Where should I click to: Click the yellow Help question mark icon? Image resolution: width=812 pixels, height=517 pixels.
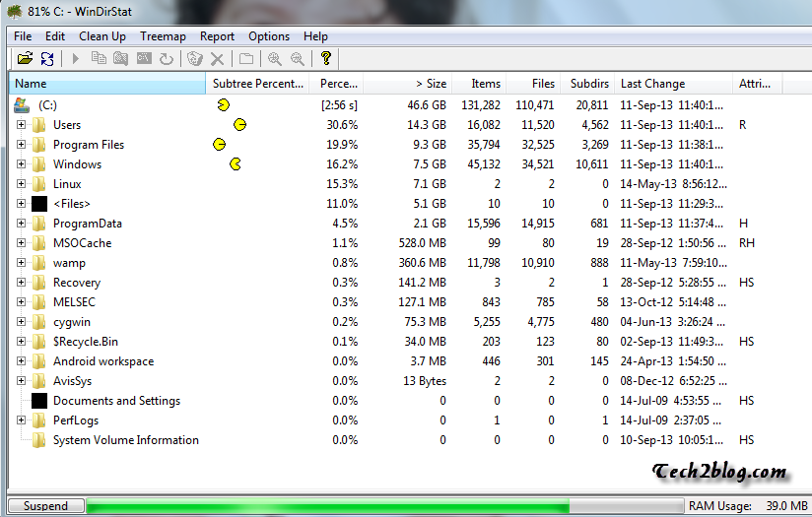click(x=326, y=58)
